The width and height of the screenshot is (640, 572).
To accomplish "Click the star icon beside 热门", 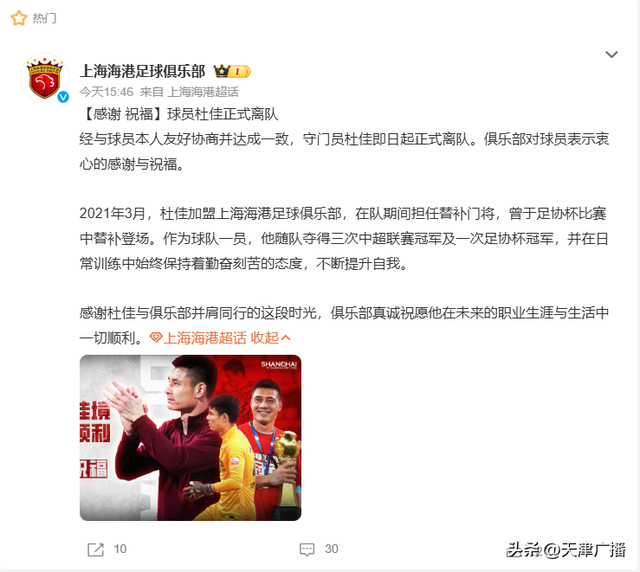I will (19, 18).
